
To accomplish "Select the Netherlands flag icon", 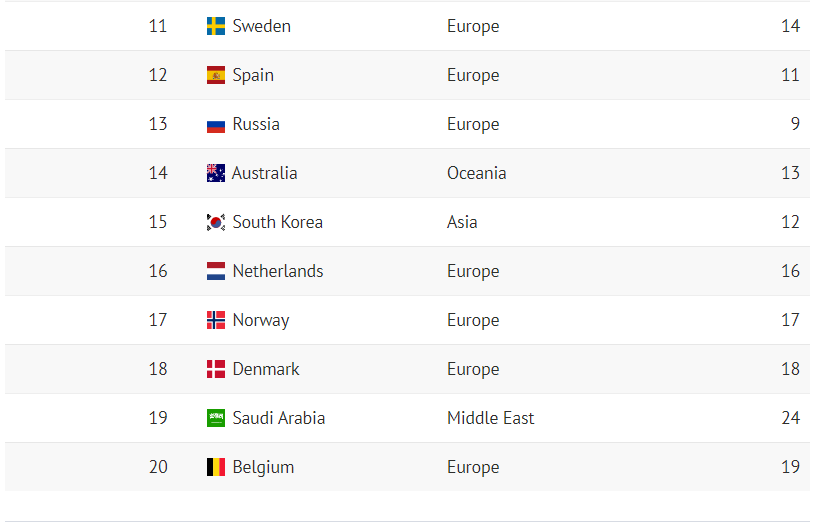I will (216, 271).
